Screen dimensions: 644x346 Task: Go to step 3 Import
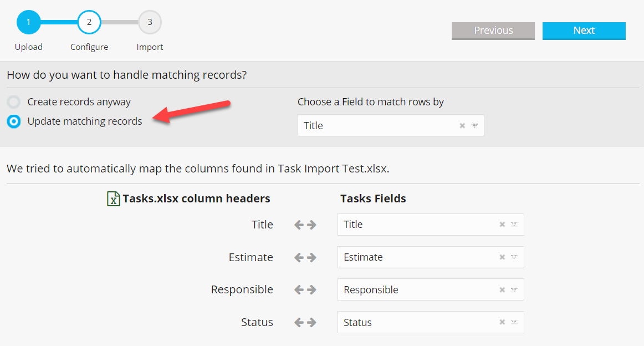pos(150,23)
